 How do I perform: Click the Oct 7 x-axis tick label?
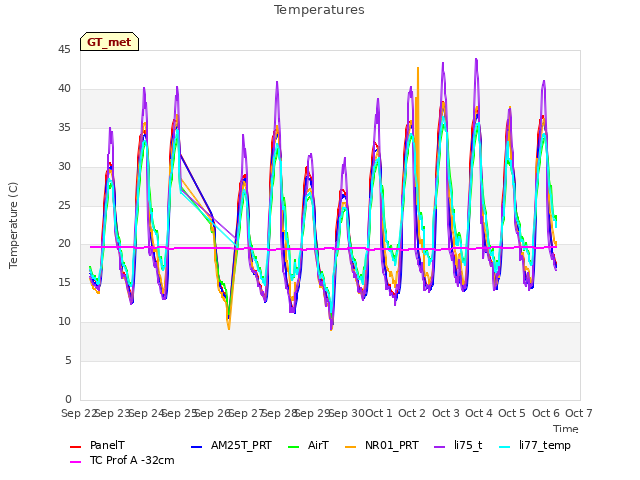(x=579, y=413)
